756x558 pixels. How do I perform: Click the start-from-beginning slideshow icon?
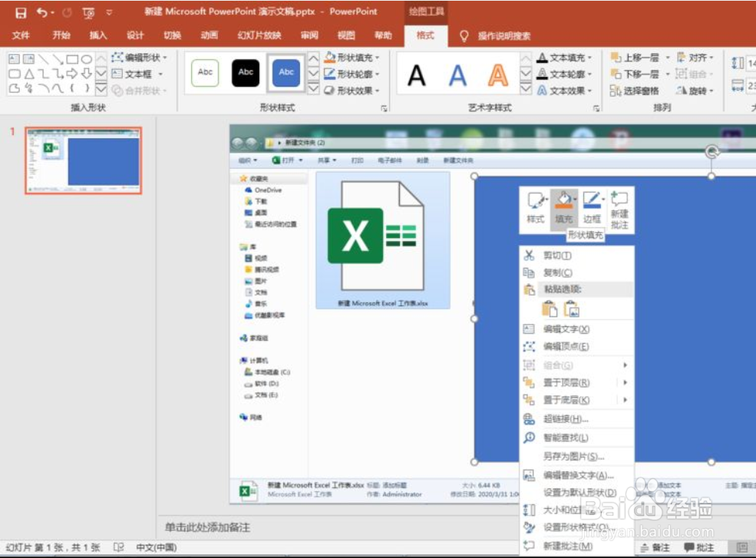coord(89,13)
